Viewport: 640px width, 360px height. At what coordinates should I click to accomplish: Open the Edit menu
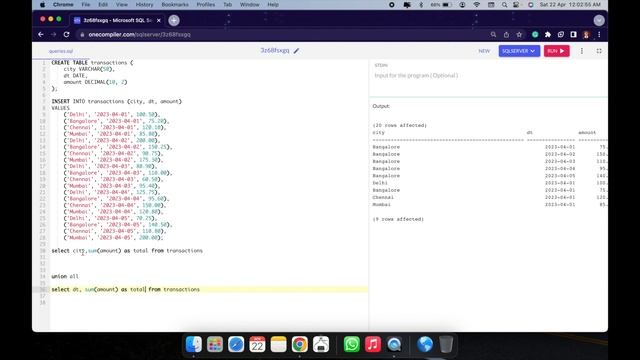(x=103, y=4)
